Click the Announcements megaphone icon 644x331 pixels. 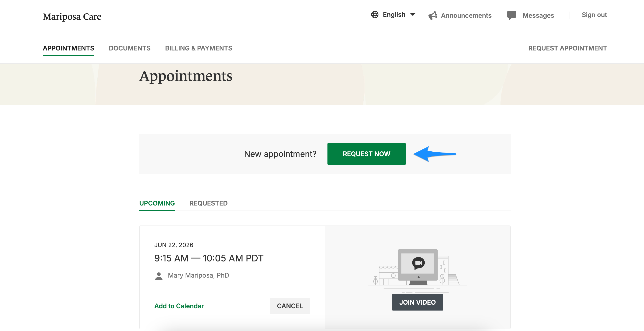point(433,15)
